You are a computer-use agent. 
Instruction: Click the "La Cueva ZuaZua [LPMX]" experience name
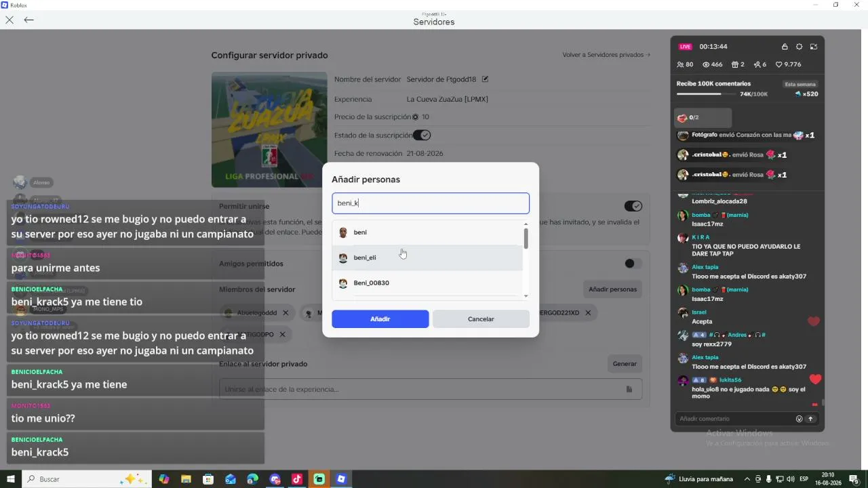(448, 100)
